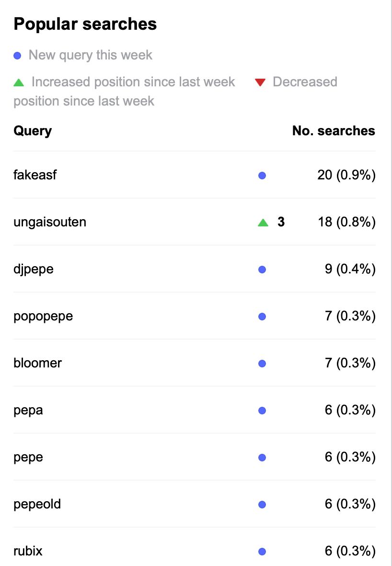Click the green increased-position triangle in legend

tap(19, 83)
